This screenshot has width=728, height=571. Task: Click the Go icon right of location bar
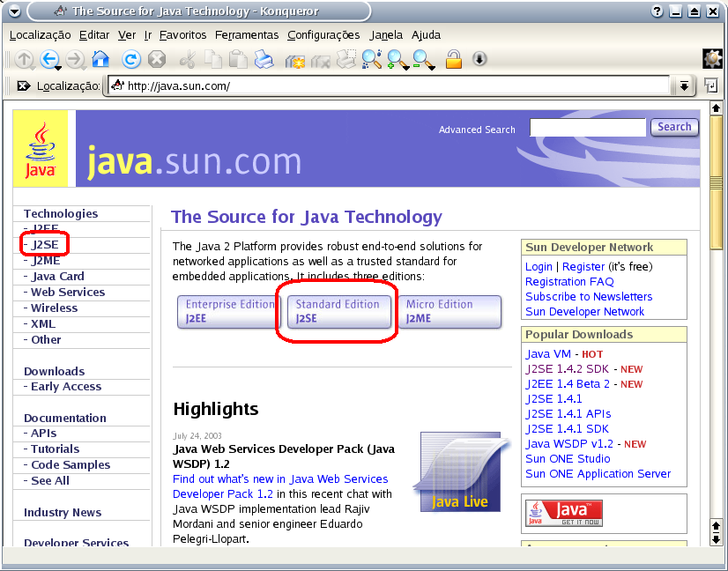(711, 85)
